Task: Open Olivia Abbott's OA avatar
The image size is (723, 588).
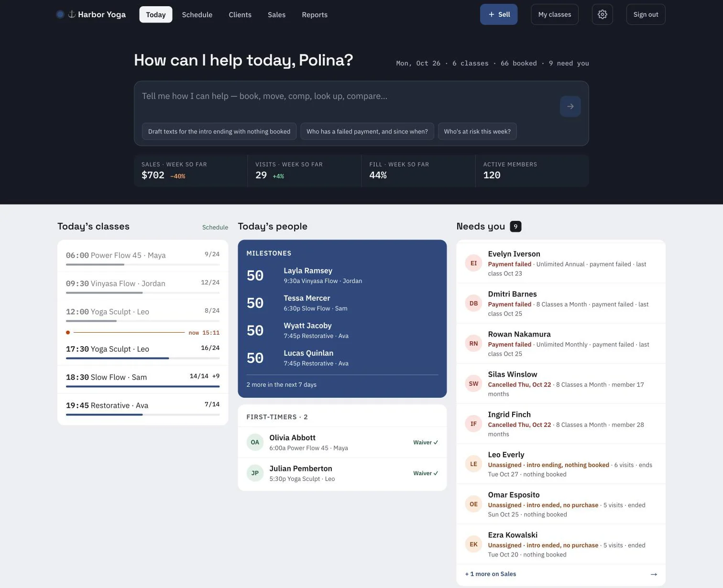Action: pos(255,442)
